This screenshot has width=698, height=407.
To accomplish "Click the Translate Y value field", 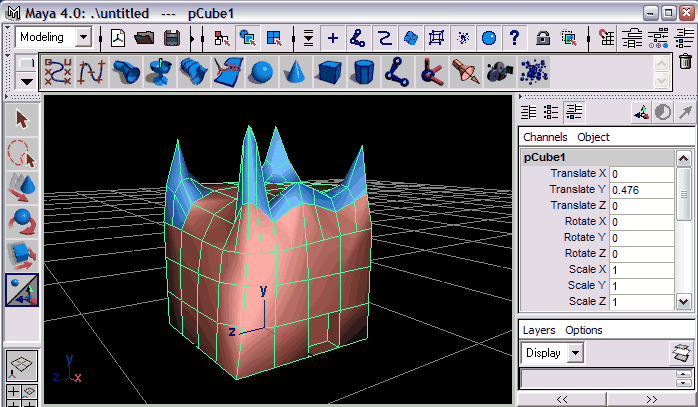I will tap(640, 189).
